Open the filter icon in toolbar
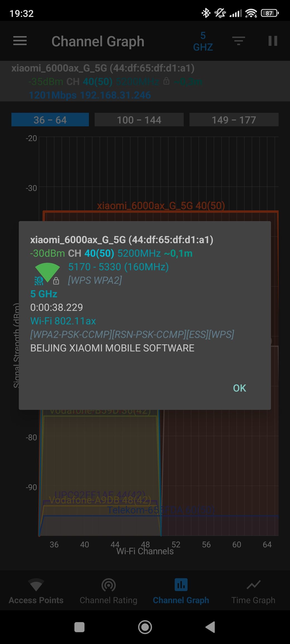This screenshot has height=644, width=290. (x=239, y=41)
